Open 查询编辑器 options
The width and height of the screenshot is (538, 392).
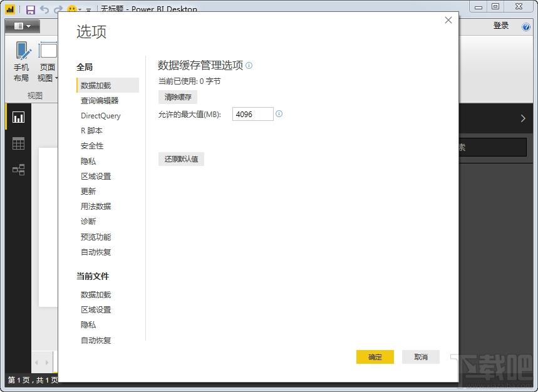(x=100, y=100)
